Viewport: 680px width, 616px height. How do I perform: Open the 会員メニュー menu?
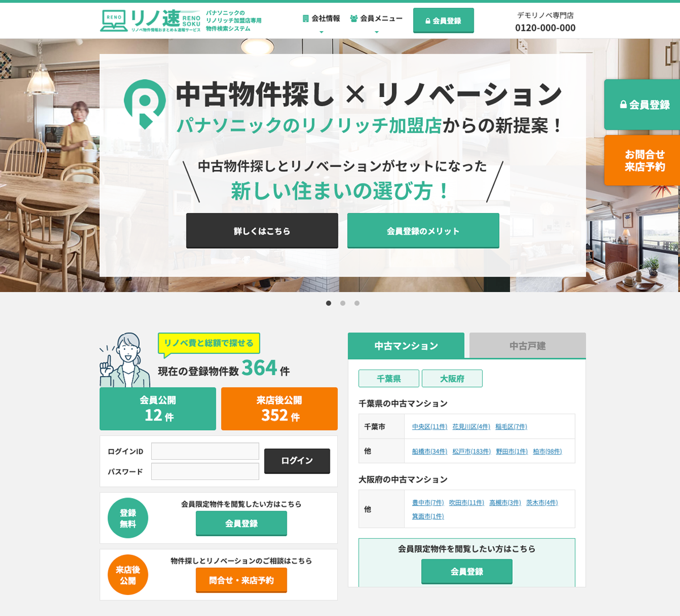[x=376, y=19]
